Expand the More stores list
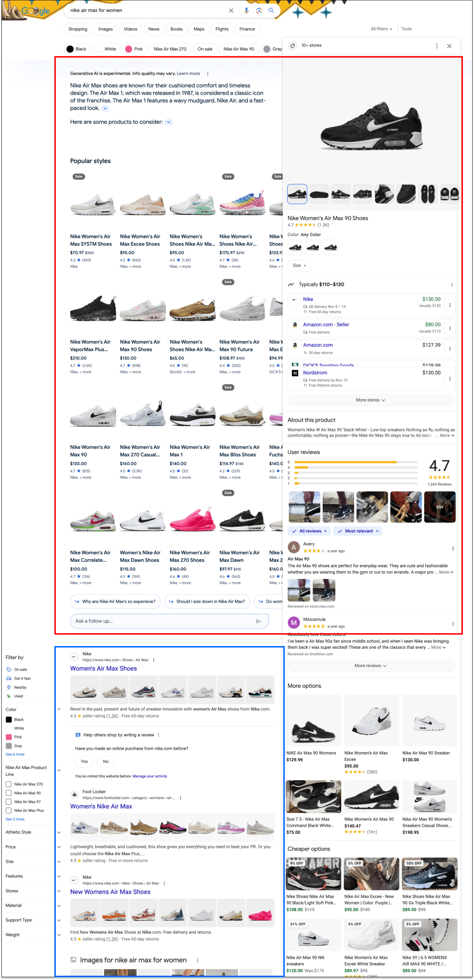 pyautogui.click(x=371, y=400)
